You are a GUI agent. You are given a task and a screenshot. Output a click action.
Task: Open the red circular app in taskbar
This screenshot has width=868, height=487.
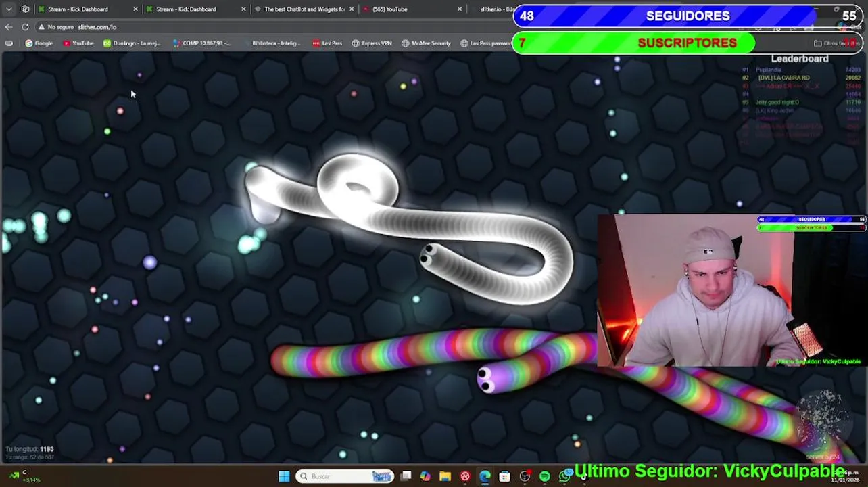tap(465, 477)
